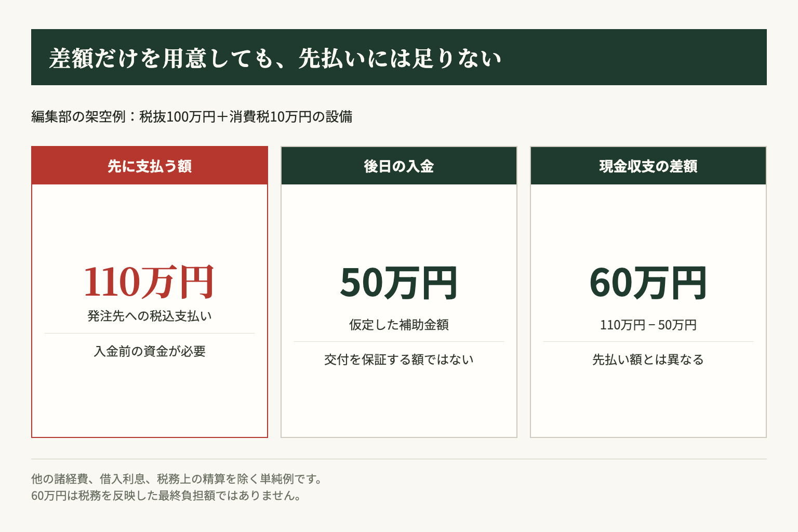Click the caption 仮定した補助金額
Viewport: 798px width, 532px height.
point(399,325)
